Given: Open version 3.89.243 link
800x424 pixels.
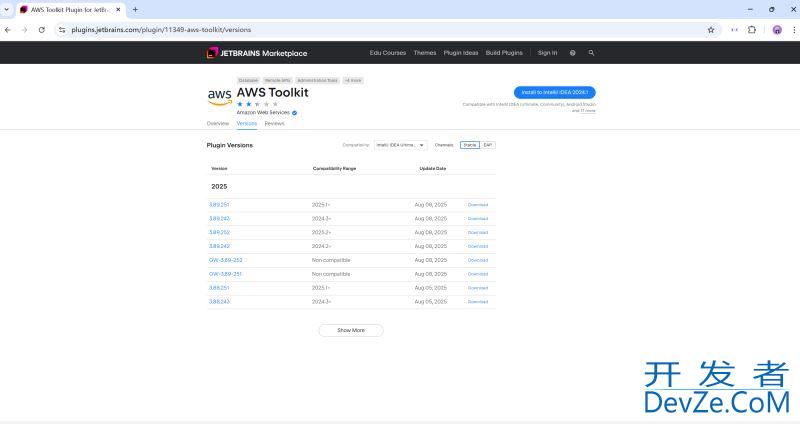Looking at the screenshot, I should click(219, 218).
